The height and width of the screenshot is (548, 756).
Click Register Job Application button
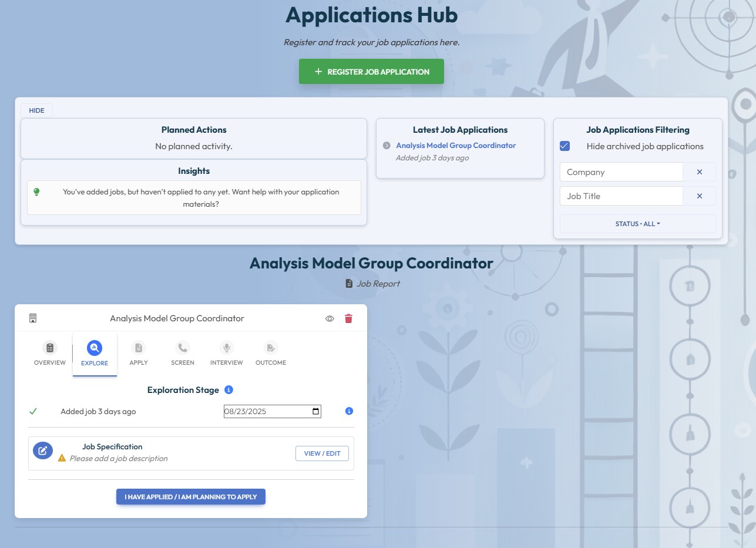pyautogui.click(x=371, y=72)
